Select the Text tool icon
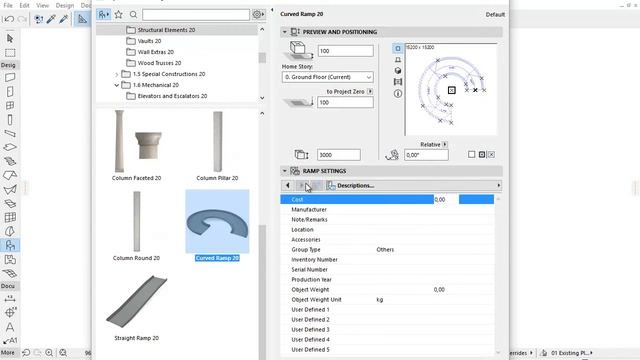640x360 pixels. click(10, 327)
